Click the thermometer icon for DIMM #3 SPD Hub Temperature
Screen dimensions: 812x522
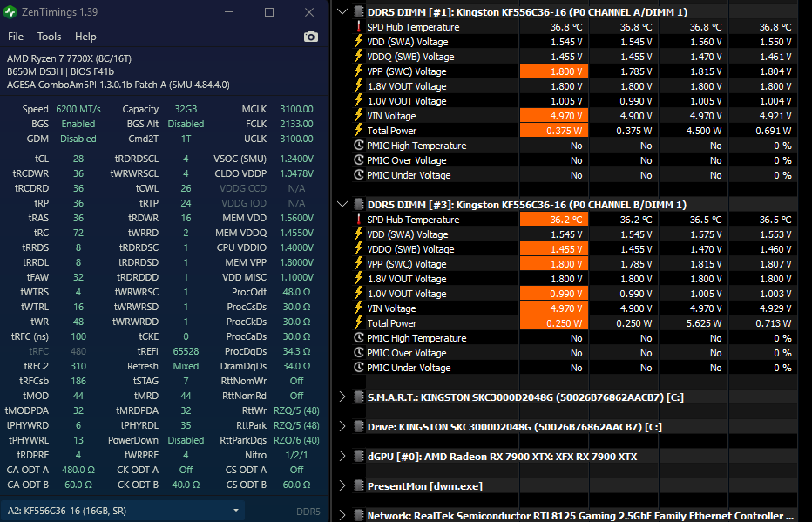[358, 219]
